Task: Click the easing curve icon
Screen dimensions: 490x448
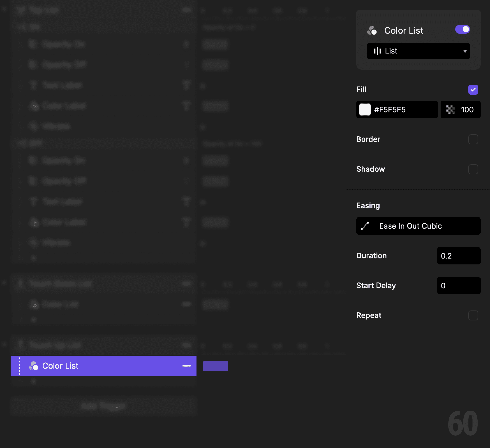Action: click(x=365, y=226)
